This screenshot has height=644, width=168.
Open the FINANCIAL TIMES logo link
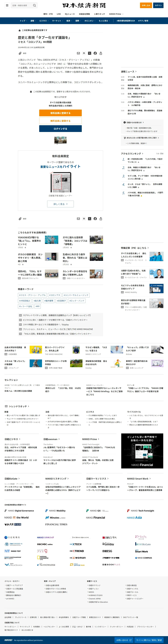(x=56, y=524)
